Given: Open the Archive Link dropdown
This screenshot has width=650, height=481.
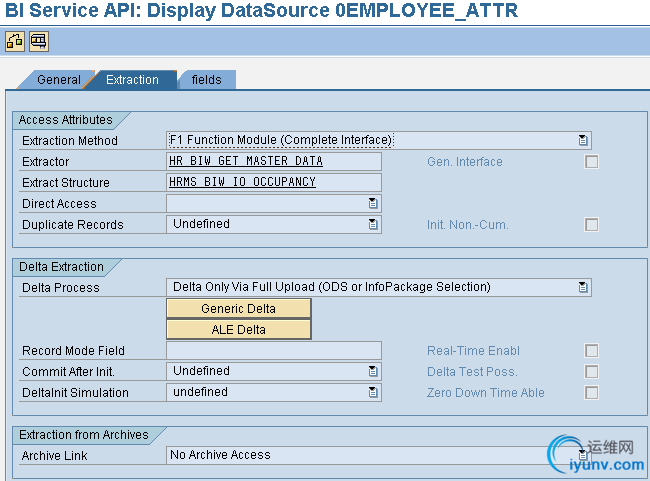Looking at the screenshot, I should pyautogui.click(x=583, y=455).
